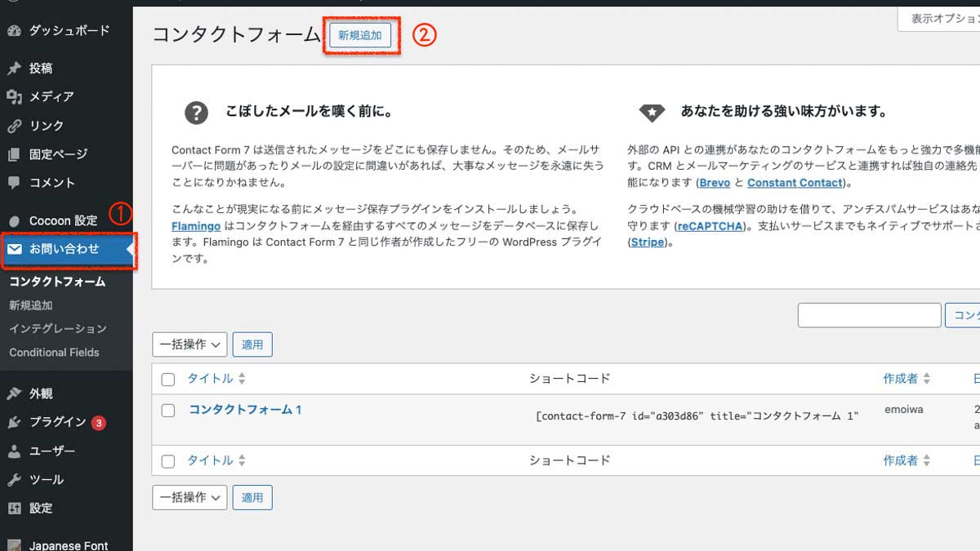
Task: Toggle the select-all checkbox in table footer
Action: (168, 461)
